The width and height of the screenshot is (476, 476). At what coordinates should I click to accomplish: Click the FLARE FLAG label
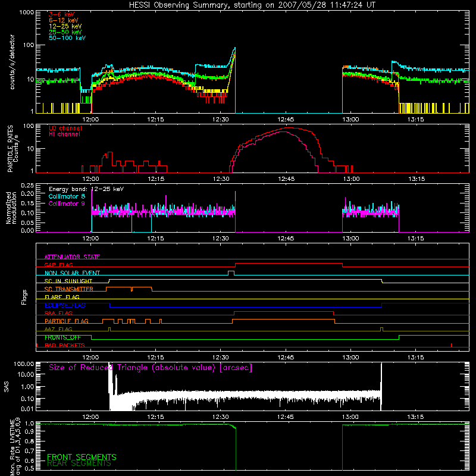coord(62,297)
